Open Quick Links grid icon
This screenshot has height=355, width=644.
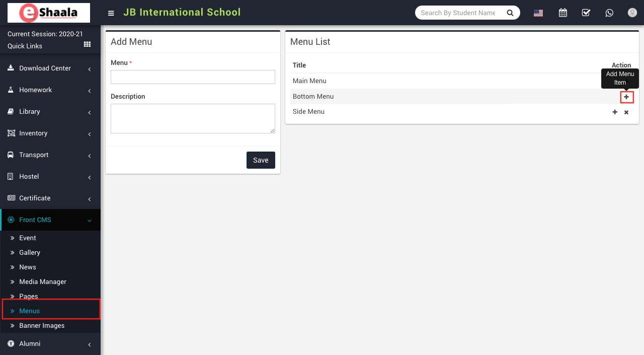point(87,45)
